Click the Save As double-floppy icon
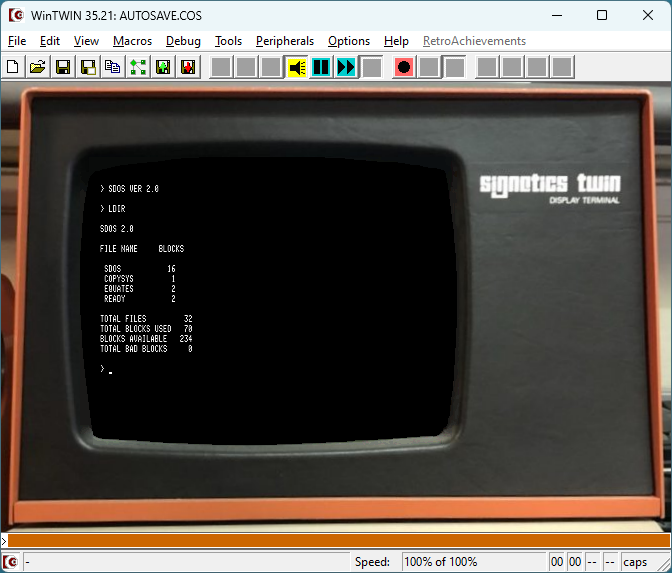This screenshot has height=573, width=672. coord(88,67)
